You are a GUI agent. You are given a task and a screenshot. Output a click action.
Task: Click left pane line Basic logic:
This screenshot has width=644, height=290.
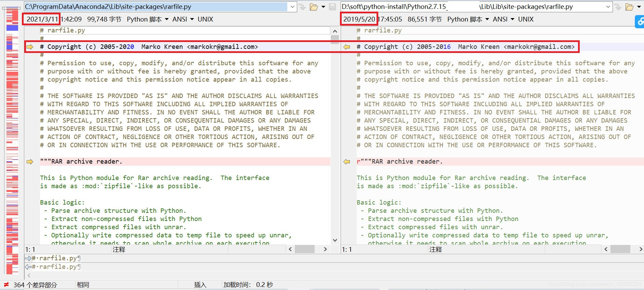coord(62,203)
